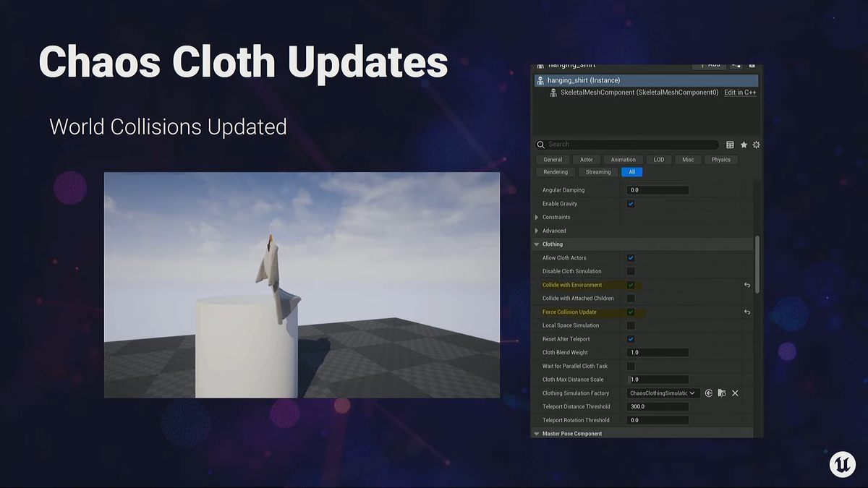Select the Misc filter tab
868x488 pixels.
point(688,160)
